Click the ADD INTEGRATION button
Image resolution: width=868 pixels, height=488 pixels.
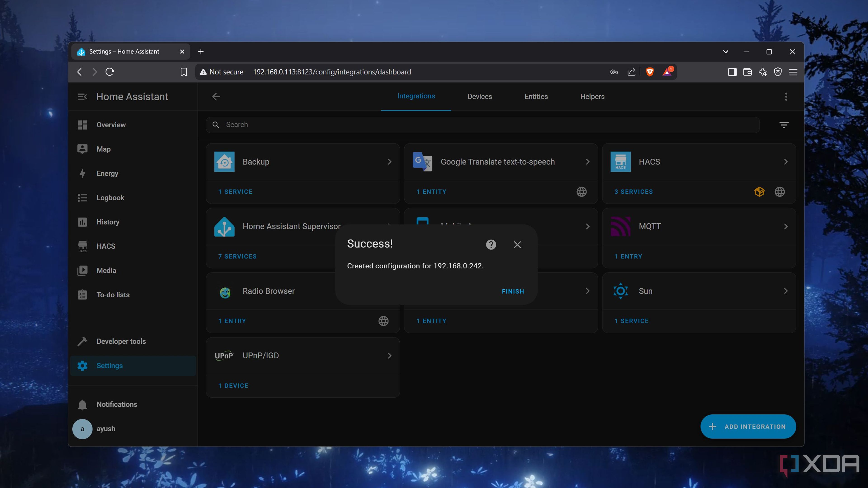tap(748, 426)
